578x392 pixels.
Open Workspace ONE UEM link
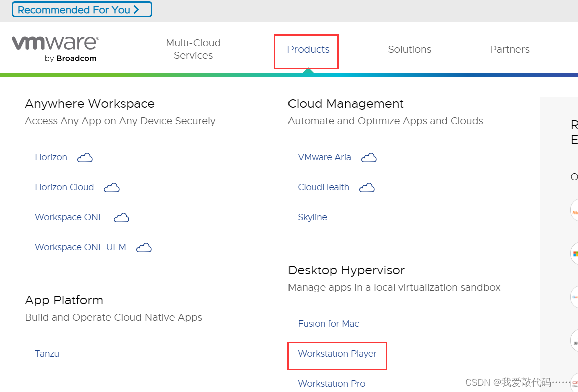coord(80,247)
